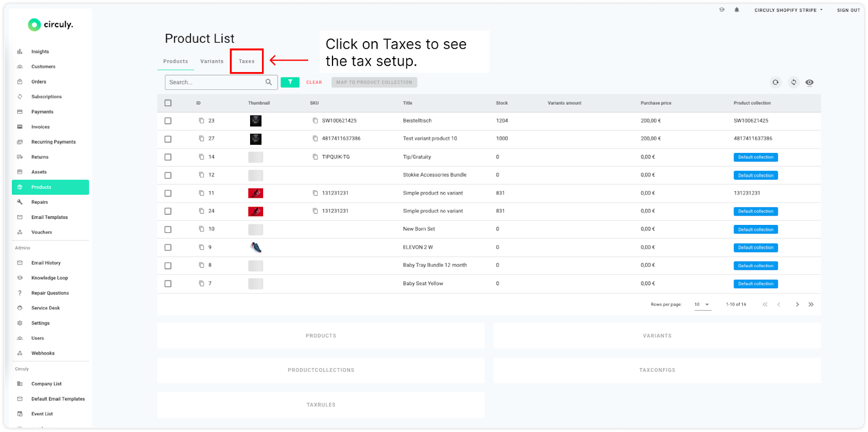Image resolution: width=868 pixels, height=432 pixels.
Task: Jump to the last page arrow
Action: pyautogui.click(x=811, y=305)
